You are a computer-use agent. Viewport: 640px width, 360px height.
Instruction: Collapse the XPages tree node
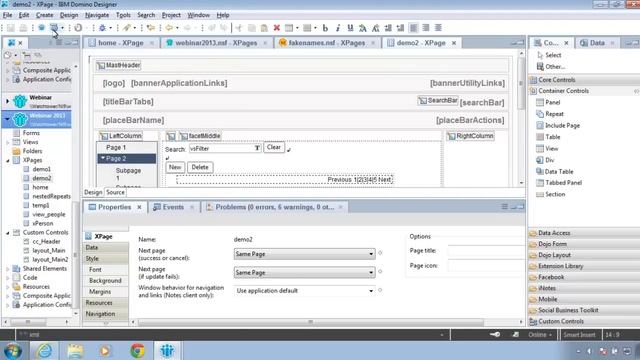tap(8, 160)
